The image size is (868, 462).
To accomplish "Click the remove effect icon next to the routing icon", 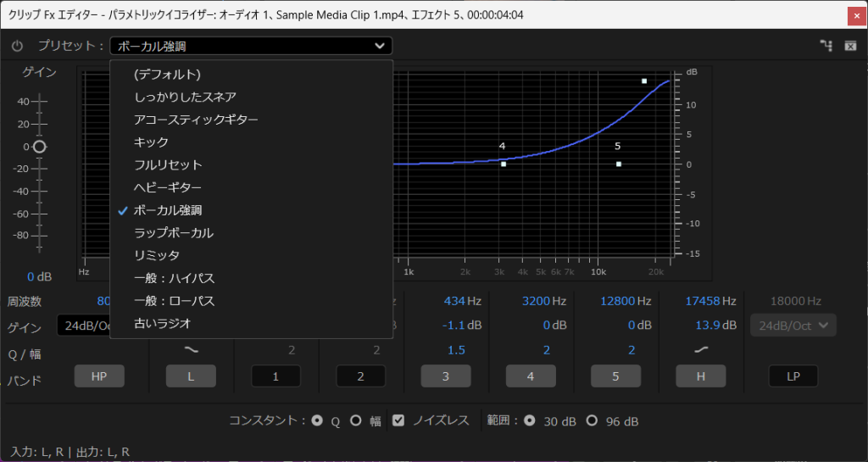I will [851, 46].
